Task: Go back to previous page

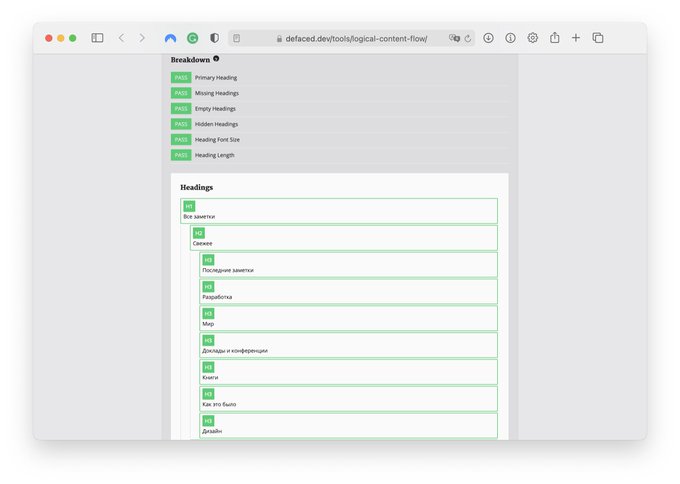Action: tap(121, 38)
